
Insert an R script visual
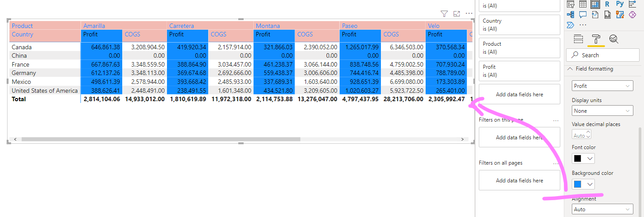[607, 4]
